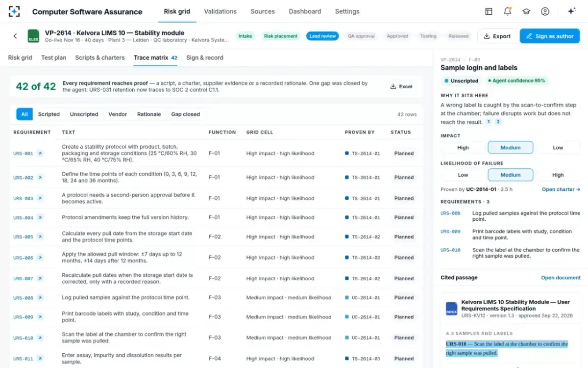Viewport: 588px width, 368px height.
Task: Open charter link
Action: point(561,189)
